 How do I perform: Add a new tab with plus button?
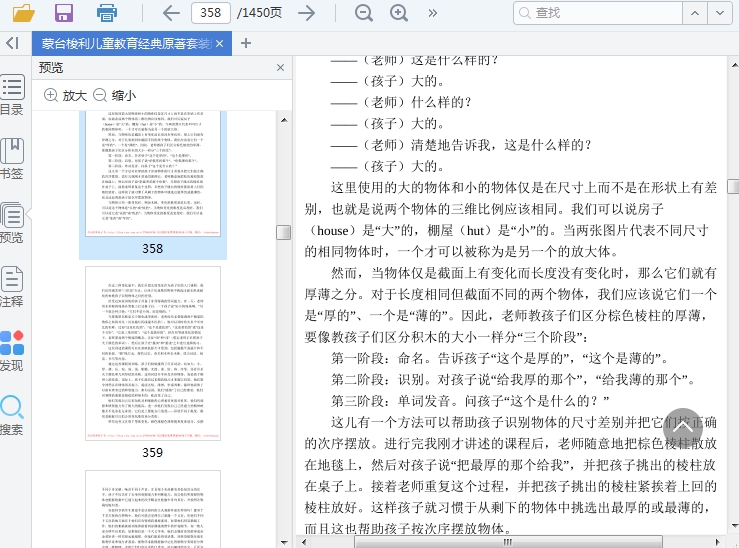(x=246, y=43)
